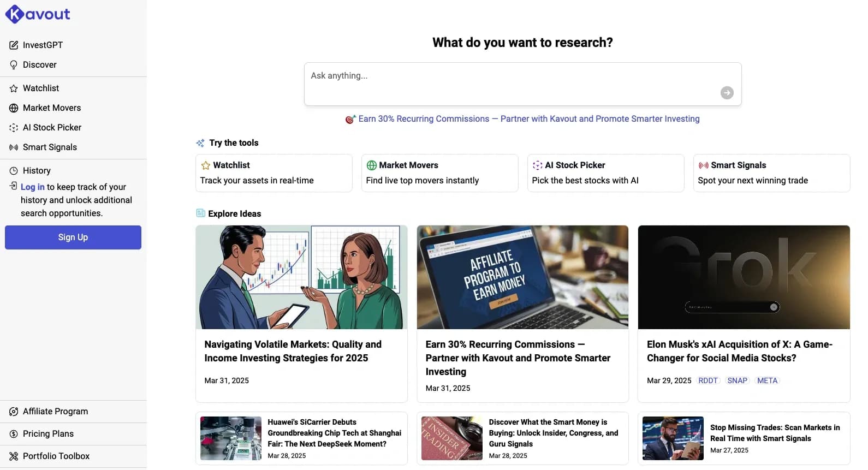Click the META ticker tag
Viewport: 868px width, 470px height.
tap(767, 381)
